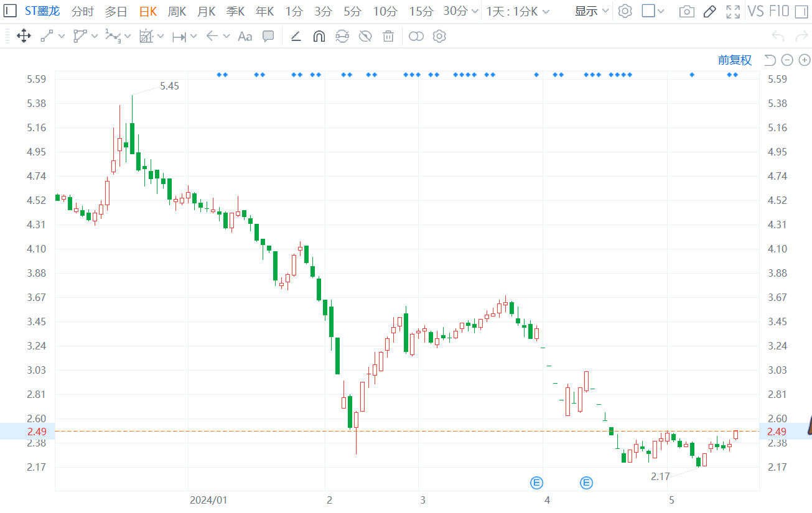The image size is (812, 513).
Task: Select the trend line drawing tool
Action: tap(47, 36)
